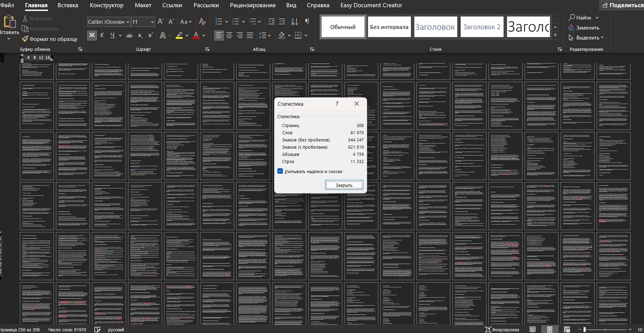
Task: Apply yellow text highlight color
Action: point(179,35)
